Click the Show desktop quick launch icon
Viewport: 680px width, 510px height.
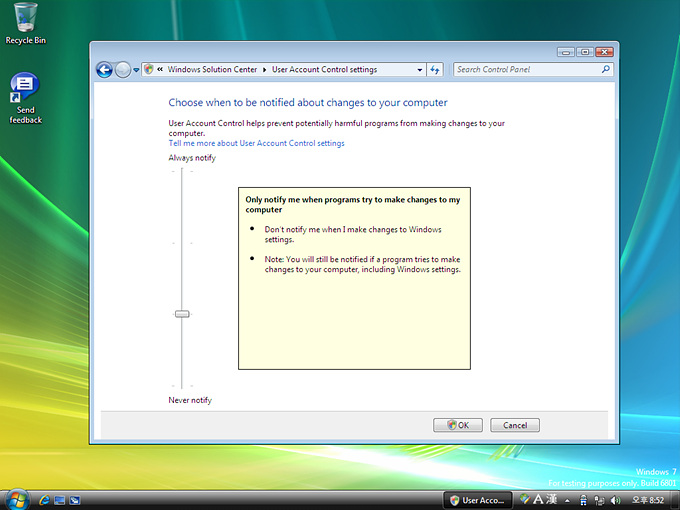pos(60,500)
